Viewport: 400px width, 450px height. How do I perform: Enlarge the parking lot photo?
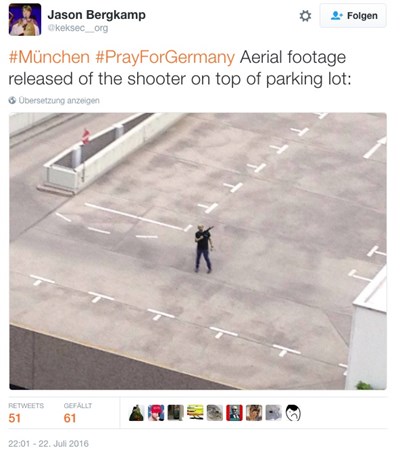(x=198, y=251)
